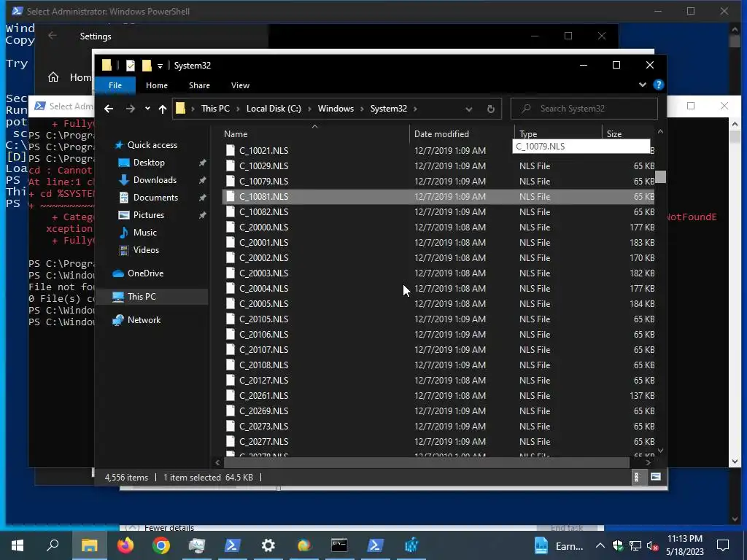Click the vertical scrollbar thumb in file list

660,176
